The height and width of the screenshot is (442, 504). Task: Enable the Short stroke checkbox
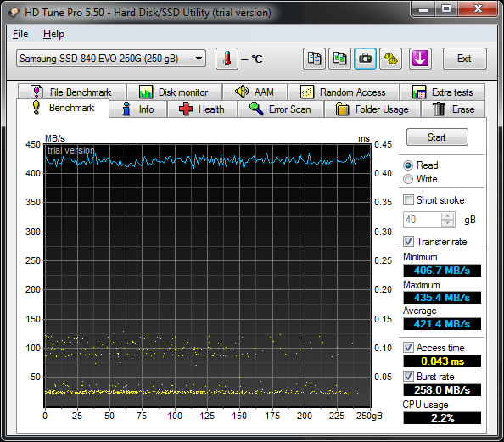[x=408, y=200]
